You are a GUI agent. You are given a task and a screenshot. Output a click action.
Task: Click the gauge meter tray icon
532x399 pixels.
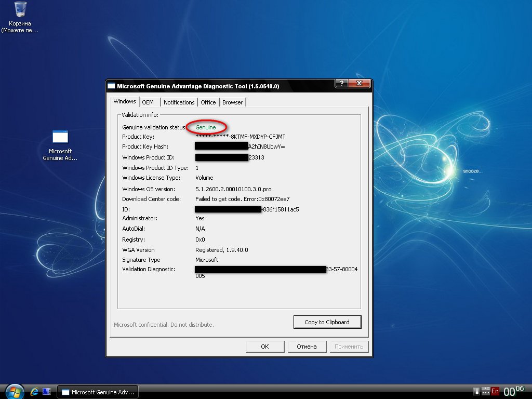pos(476,392)
